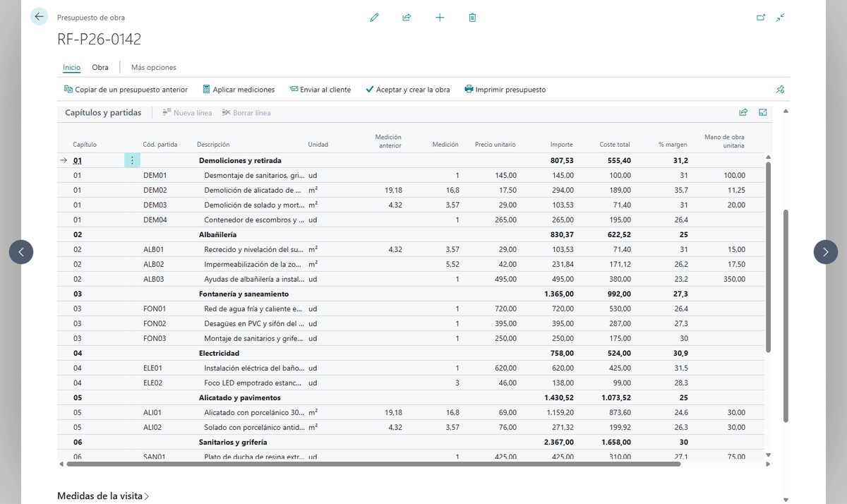
Task: Open row options for chapter 01
Action: pyautogui.click(x=132, y=160)
